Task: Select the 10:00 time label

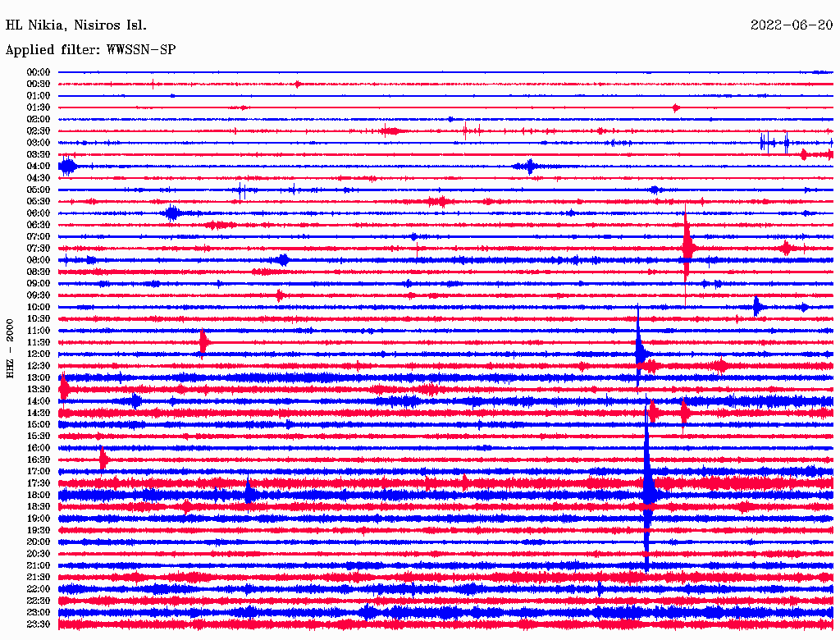Action: pos(39,308)
